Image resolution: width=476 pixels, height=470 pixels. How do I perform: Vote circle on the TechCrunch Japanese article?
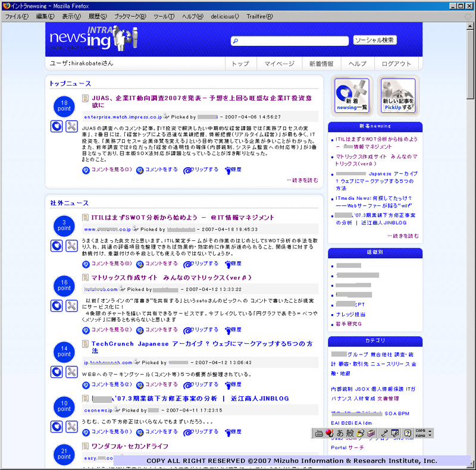pos(57,372)
